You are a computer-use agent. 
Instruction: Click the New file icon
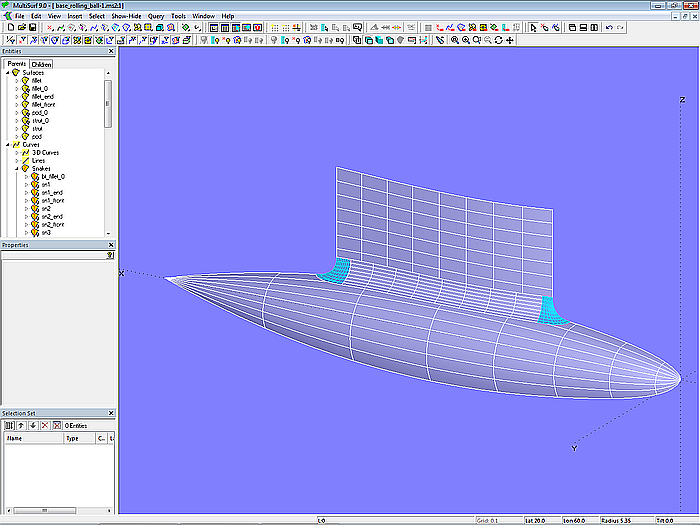(9, 28)
